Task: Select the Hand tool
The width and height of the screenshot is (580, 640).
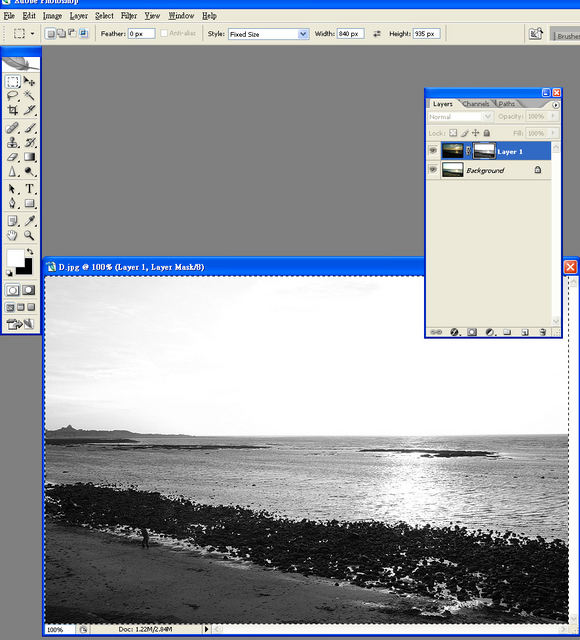Action: point(13,236)
